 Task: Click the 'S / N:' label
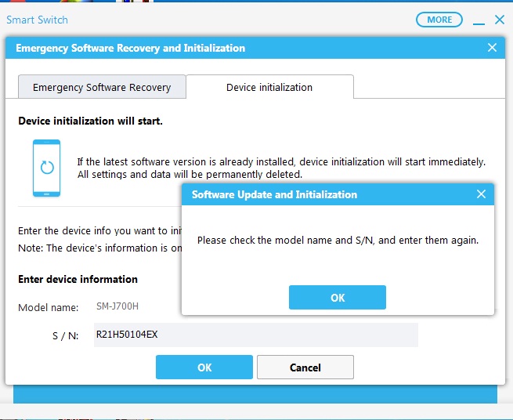coord(66,335)
